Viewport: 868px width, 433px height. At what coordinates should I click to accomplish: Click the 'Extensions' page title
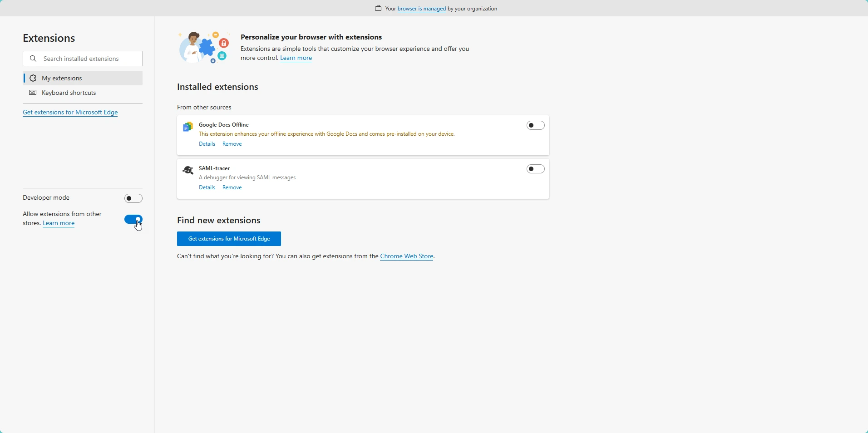click(x=49, y=38)
